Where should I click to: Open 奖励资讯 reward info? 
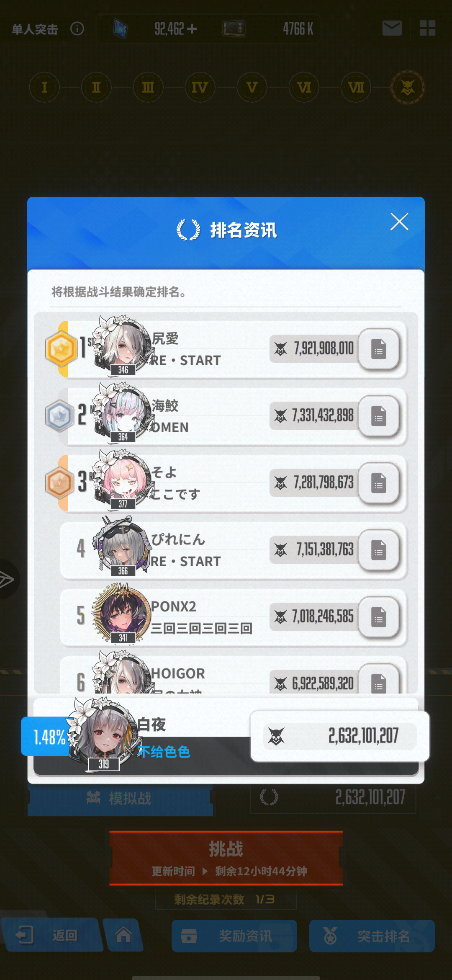[234, 936]
